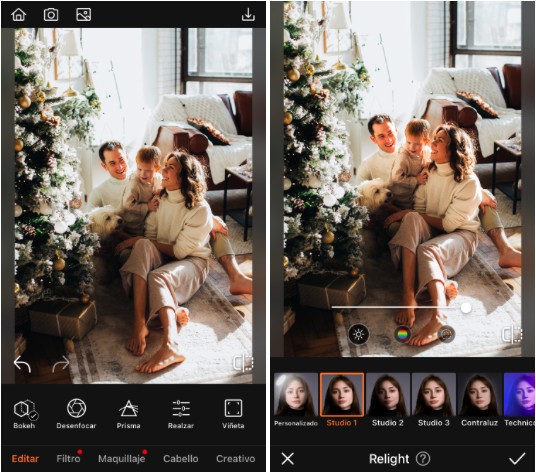Viewport: 536px width, 473px height.
Task: Select the Viñeta vignette tool
Action: (x=233, y=414)
